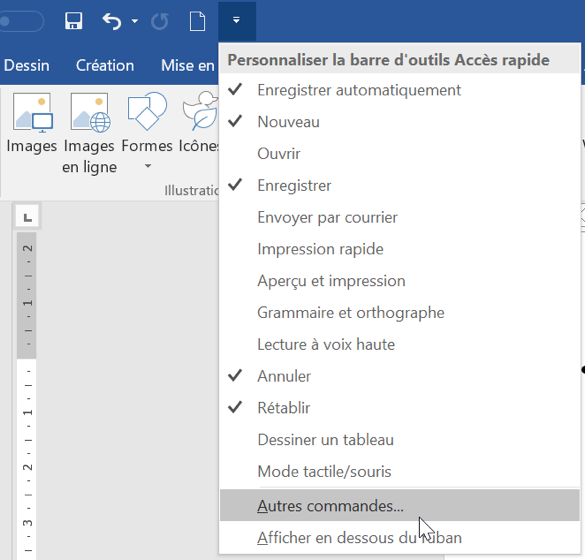Click the Formes shapes icon

pos(147,111)
